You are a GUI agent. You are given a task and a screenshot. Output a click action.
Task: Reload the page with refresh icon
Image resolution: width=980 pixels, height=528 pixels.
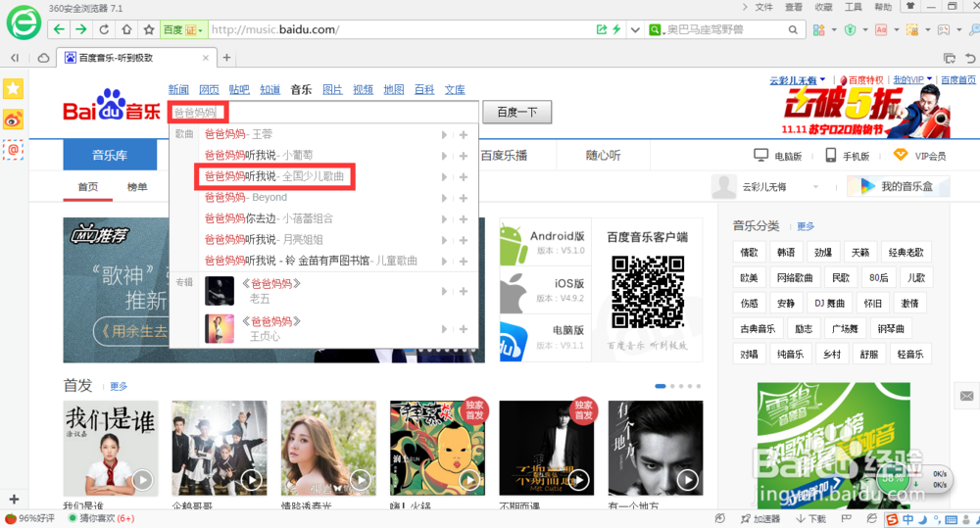point(104,29)
